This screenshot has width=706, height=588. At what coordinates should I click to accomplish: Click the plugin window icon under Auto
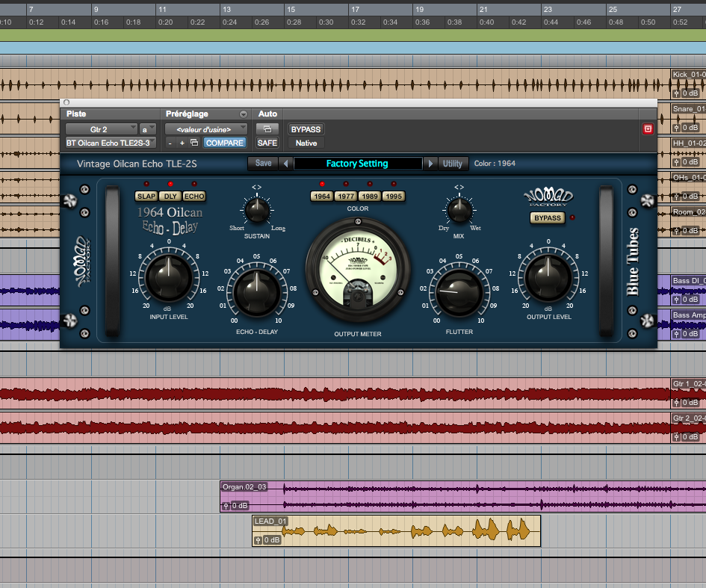(x=267, y=129)
